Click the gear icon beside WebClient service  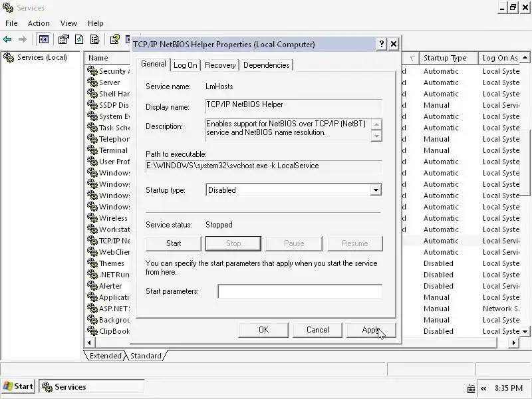[x=92, y=252]
